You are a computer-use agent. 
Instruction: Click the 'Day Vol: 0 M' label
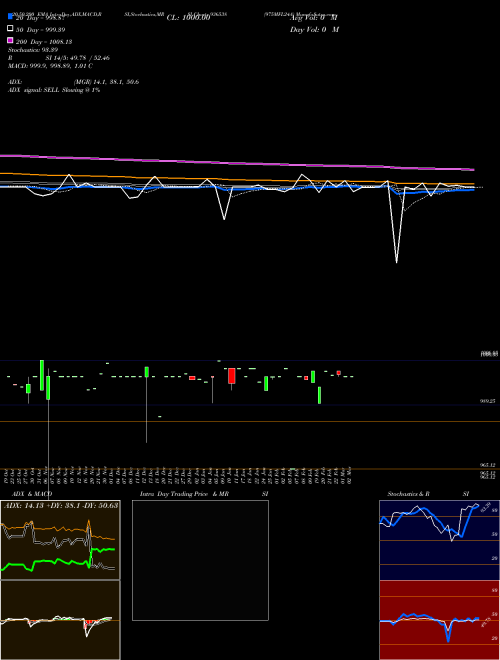click(314, 30)
